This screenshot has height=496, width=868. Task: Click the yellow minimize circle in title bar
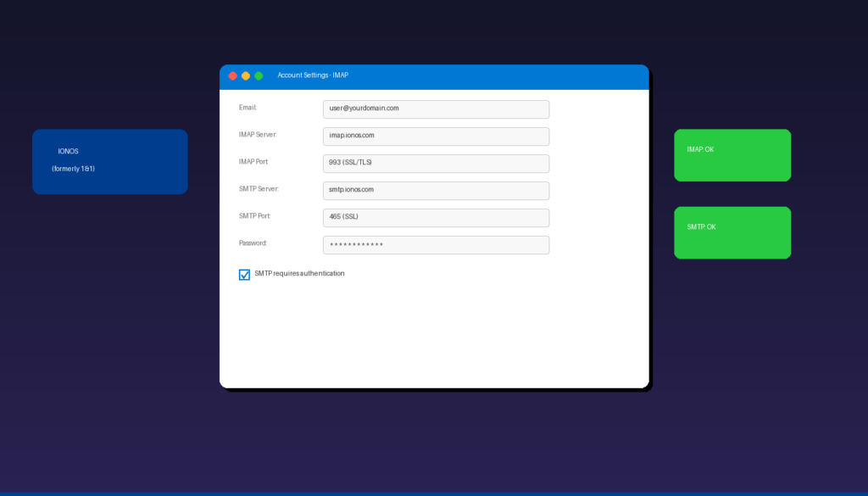245,75
